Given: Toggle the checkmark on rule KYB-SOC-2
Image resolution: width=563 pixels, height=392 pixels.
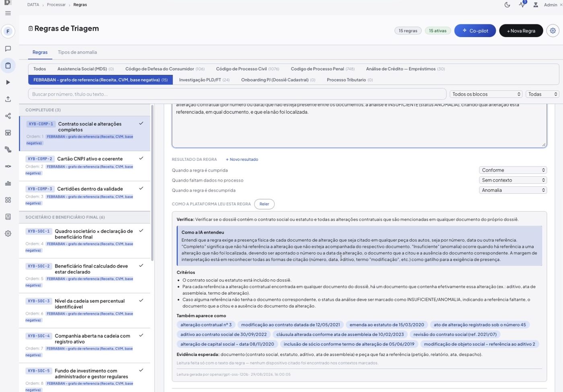Looking at the screenshot, I should click(141, 266).
